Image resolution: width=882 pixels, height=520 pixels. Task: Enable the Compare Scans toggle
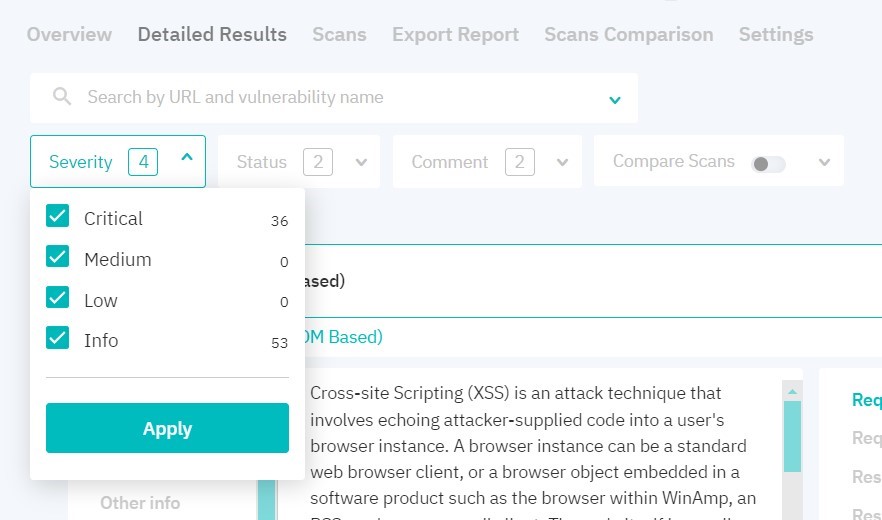[x=768, y=164]
